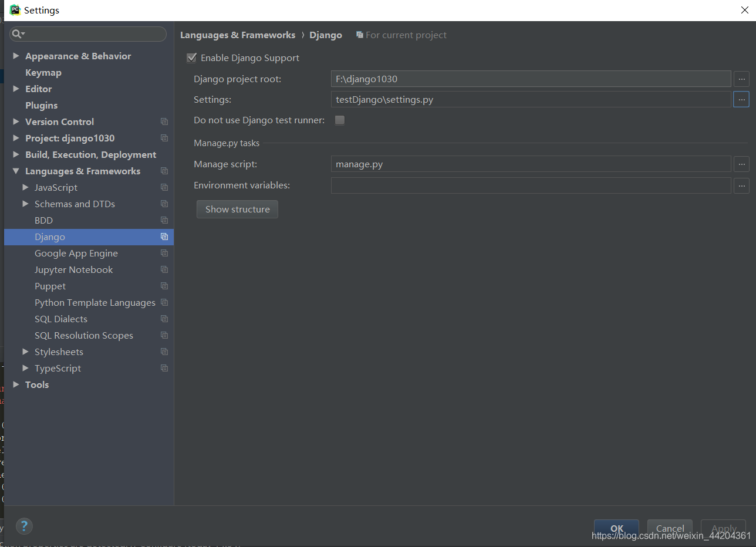
Task: Select SQL Resolution Scopes settings
Action: (84, 335)
